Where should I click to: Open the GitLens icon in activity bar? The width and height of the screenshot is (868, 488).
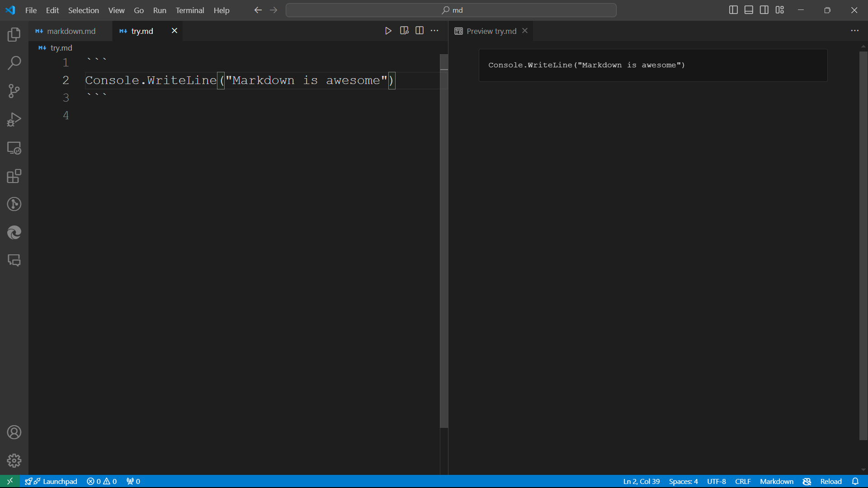click(14, 204)
